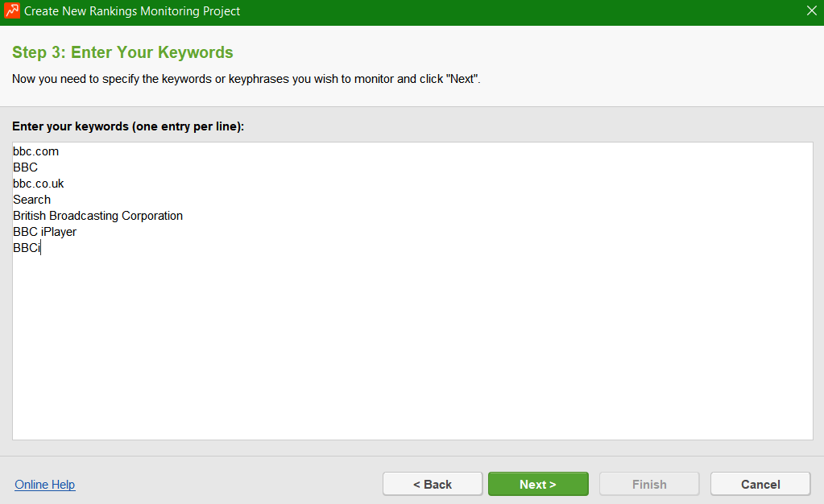Cancel the project creation wizard
Screen dimensions: 824x504
click(760, 484)
